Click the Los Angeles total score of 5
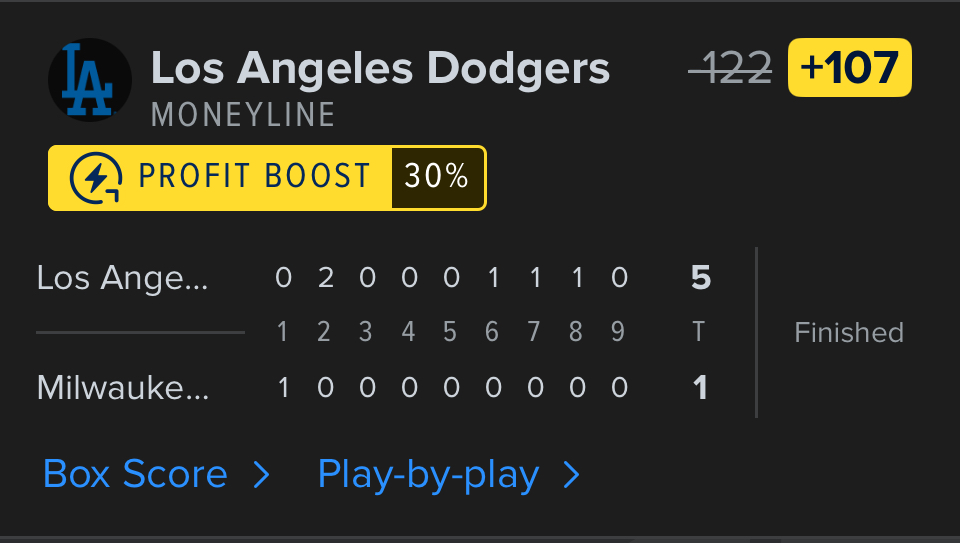Screen dimensions: 960x543 pyautogui.click(x=701, y=278)
